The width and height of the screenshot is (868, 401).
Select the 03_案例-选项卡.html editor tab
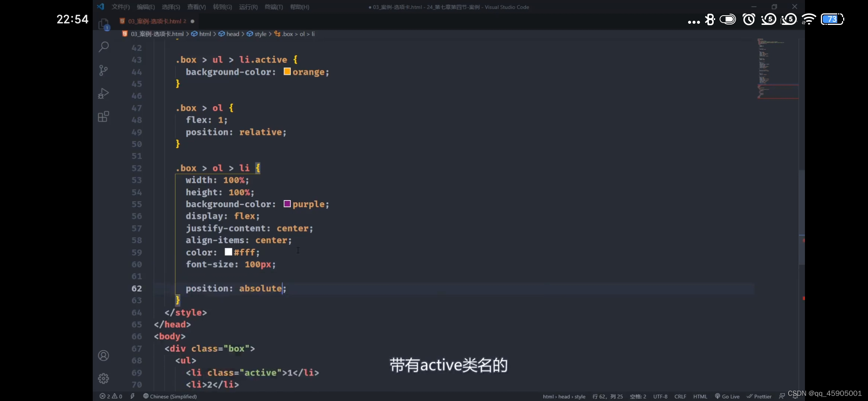pyautogui.click(x=155, y=21)
